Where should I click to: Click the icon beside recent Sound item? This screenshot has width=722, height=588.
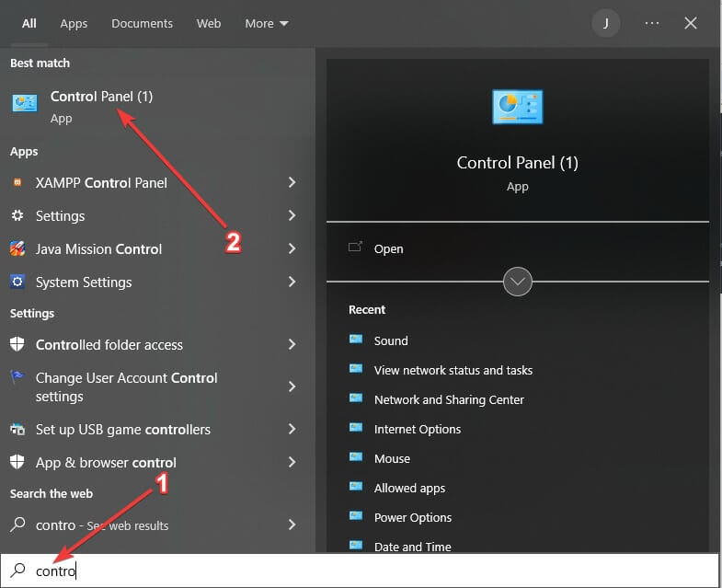[x=356, y=340]
